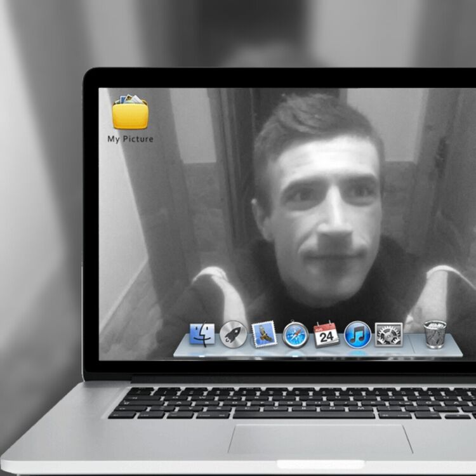Select the My Picture folder label
The width and height of the screenshot is (476, 476).
pos(130,139)
